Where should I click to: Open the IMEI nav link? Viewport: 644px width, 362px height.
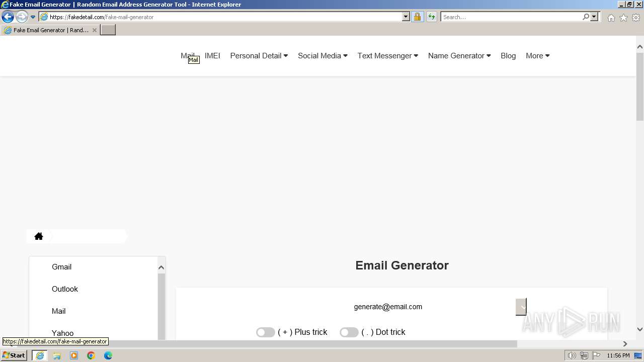212,56
